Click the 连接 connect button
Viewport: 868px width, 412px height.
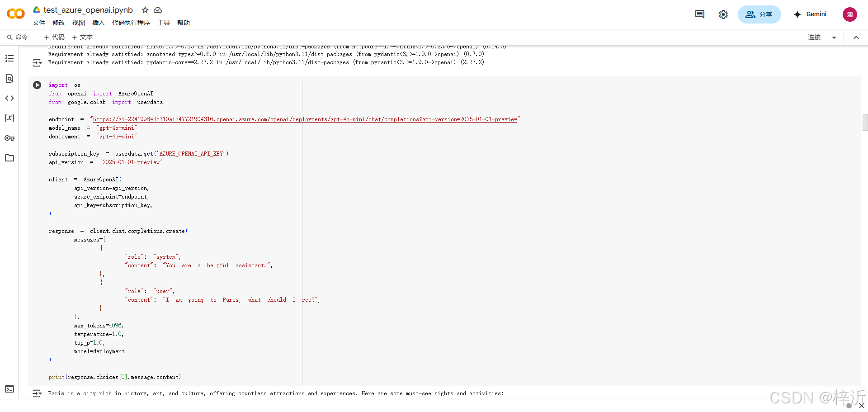pyautogui.click(x=814, y=37)
